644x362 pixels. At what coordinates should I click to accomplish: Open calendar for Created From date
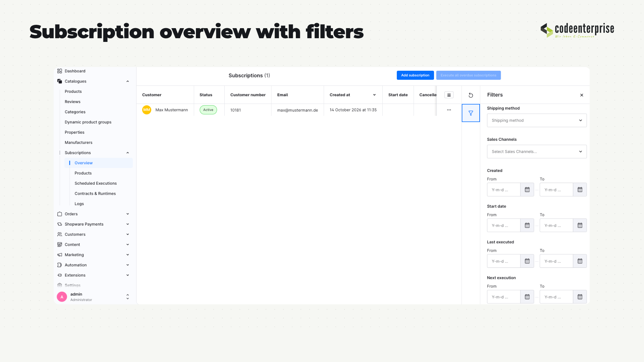coord(527,190)
